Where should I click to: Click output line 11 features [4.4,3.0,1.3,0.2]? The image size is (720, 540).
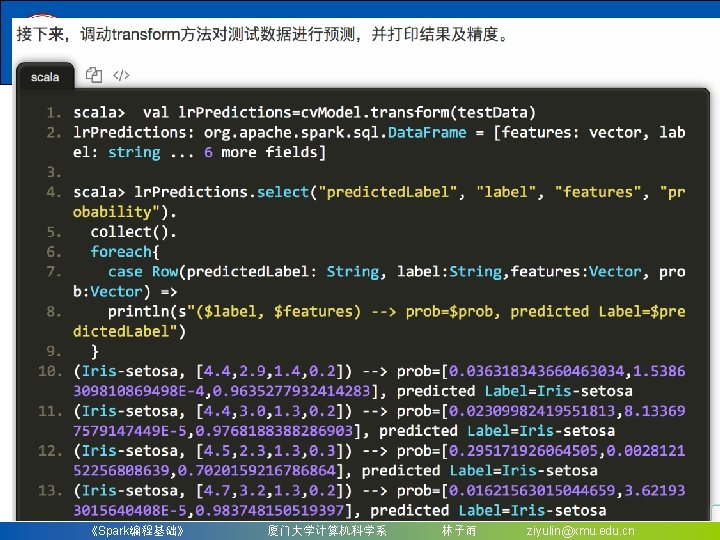tap(270, 411)
